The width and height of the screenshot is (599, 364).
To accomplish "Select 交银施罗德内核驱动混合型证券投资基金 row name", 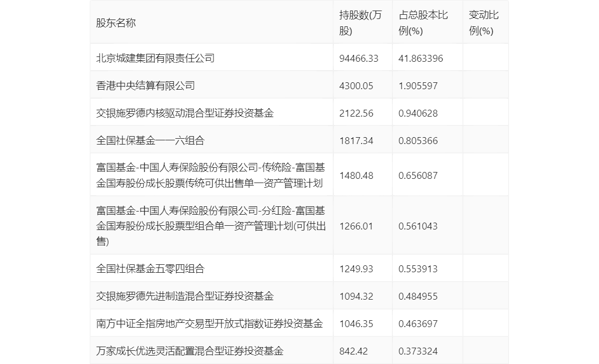I will pyautogui.click(x=185, y=113).
